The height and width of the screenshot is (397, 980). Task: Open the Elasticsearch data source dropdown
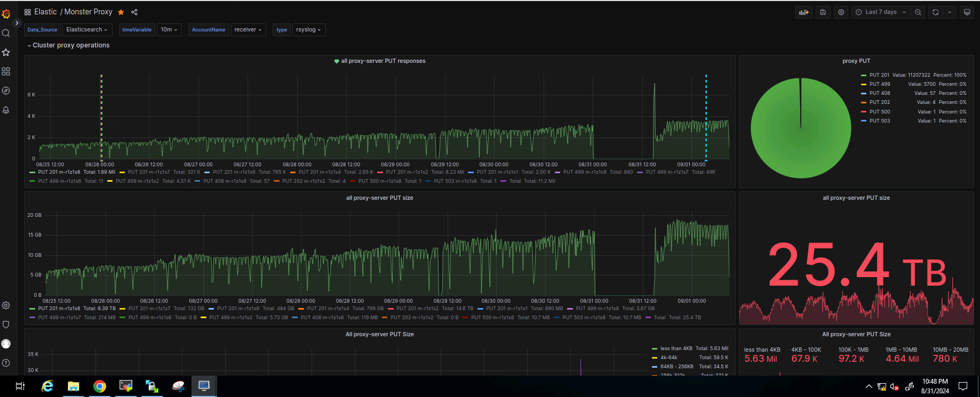pos(87,30)
